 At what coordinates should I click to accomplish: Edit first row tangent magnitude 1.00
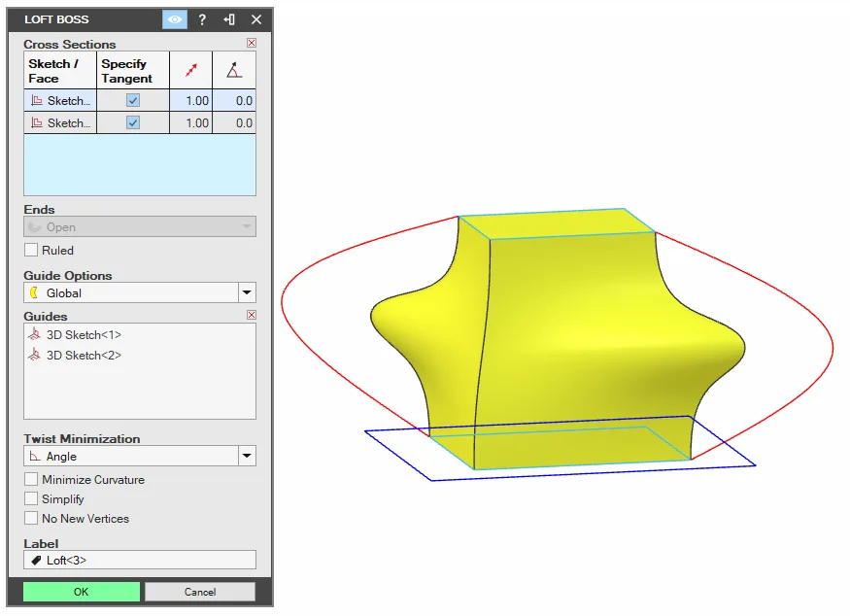click(190, 101)
